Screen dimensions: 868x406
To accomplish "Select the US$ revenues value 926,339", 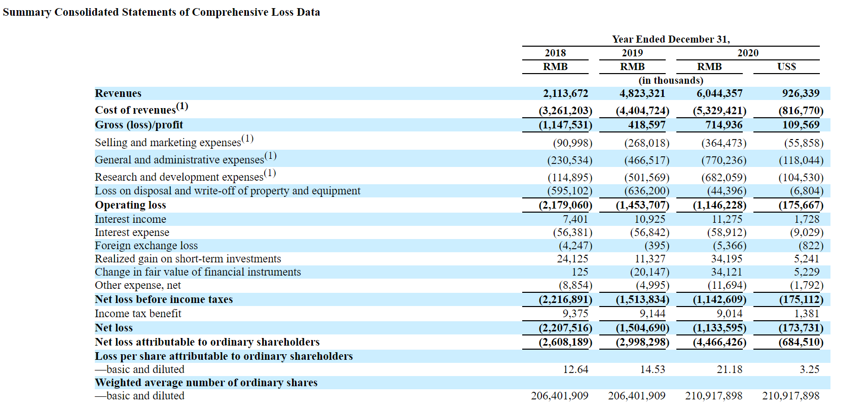I will pyautogui.click(x=801, y=93).
